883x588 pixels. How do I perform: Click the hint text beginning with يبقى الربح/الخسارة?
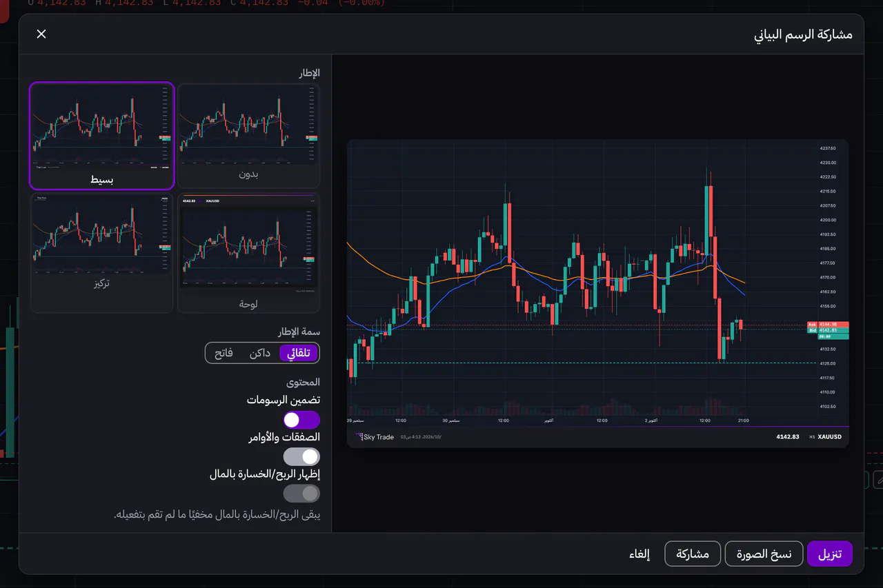(217, 515)
